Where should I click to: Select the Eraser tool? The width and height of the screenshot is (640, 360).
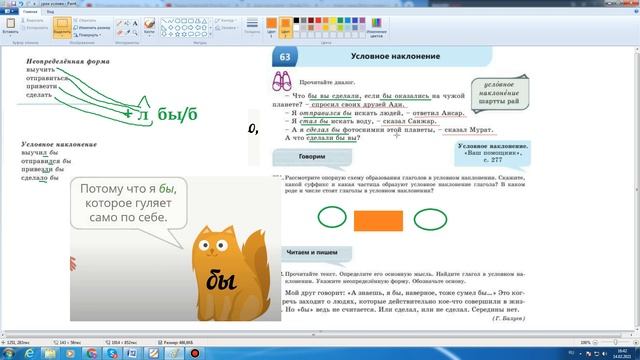pyautogui.click(x=120, y=32)
